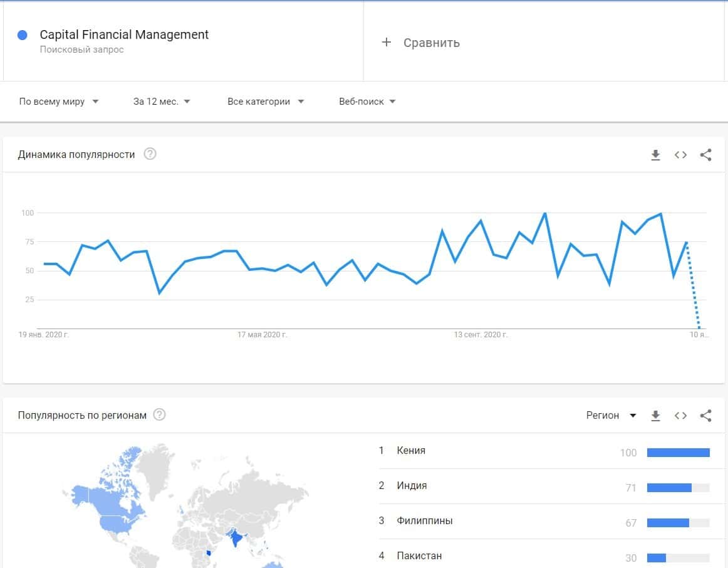Select Кения in the region list
This screenshot has width=728, height=568.
(x=411, y=450)
